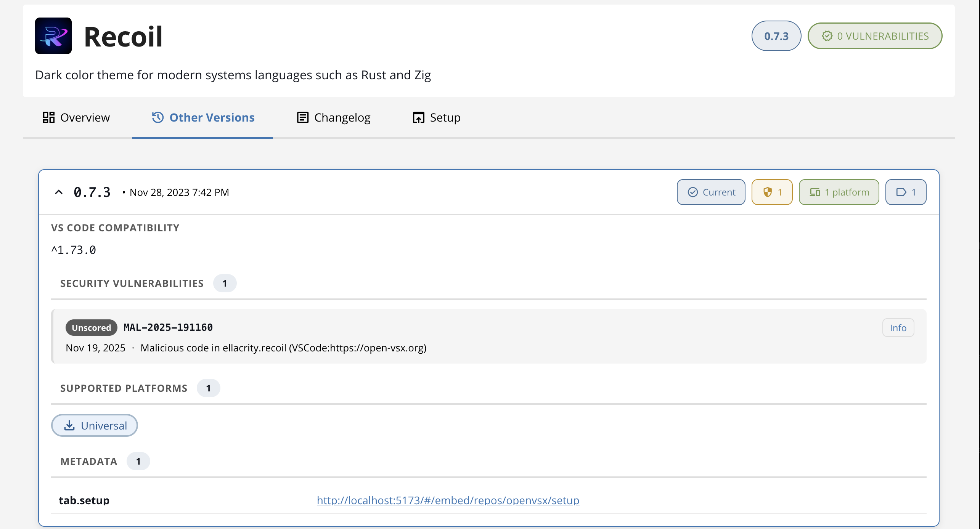Open the tab.setup localhost link

click(x=448, y=500)
